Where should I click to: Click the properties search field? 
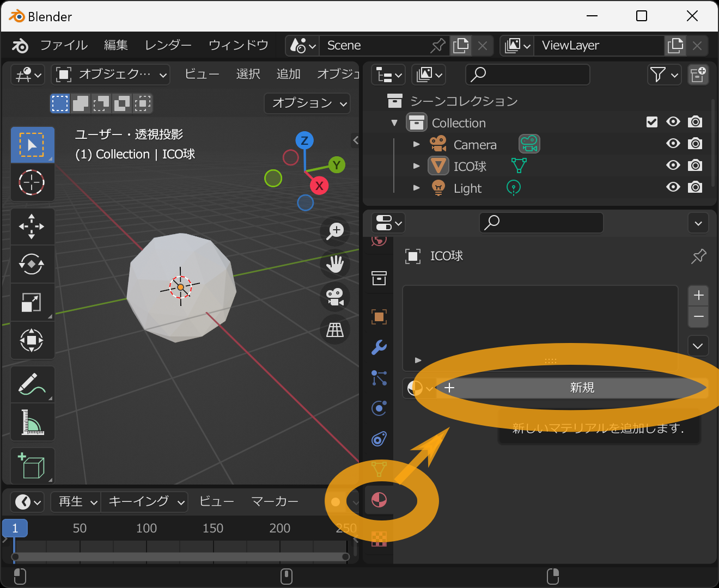(x=541, y=223)
